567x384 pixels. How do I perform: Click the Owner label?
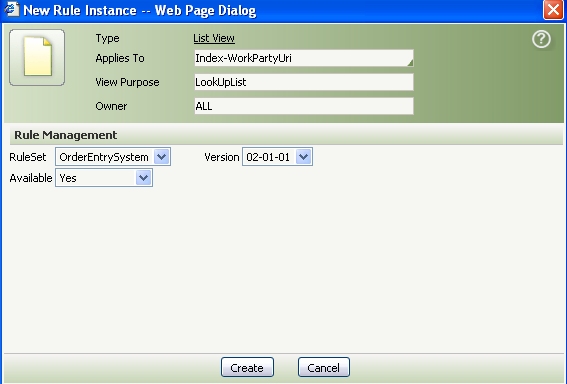[111, 106]
